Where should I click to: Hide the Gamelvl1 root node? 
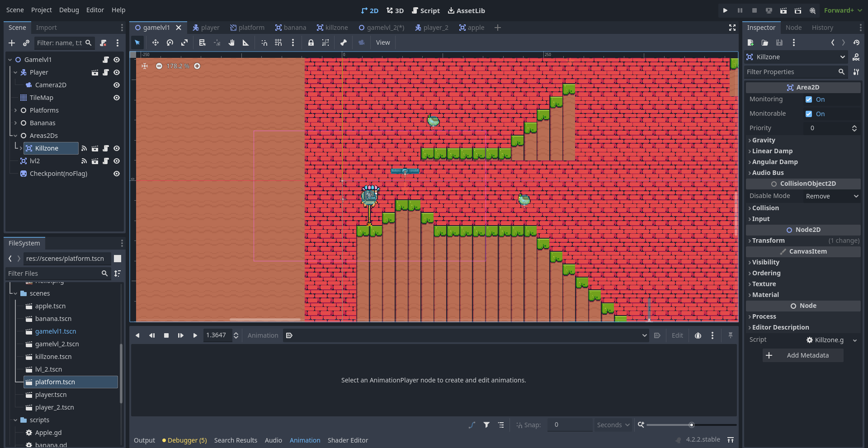click(117, 60)
